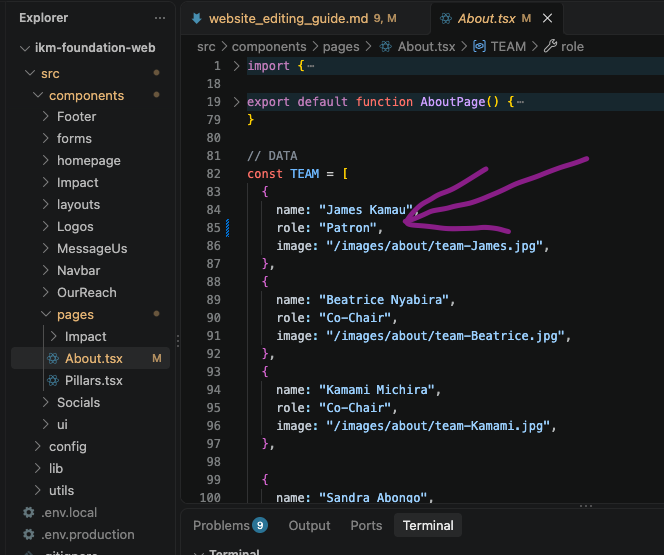Click src in the breadcrumb path
The image size is (664, 555).
click(x=206, y=47)
